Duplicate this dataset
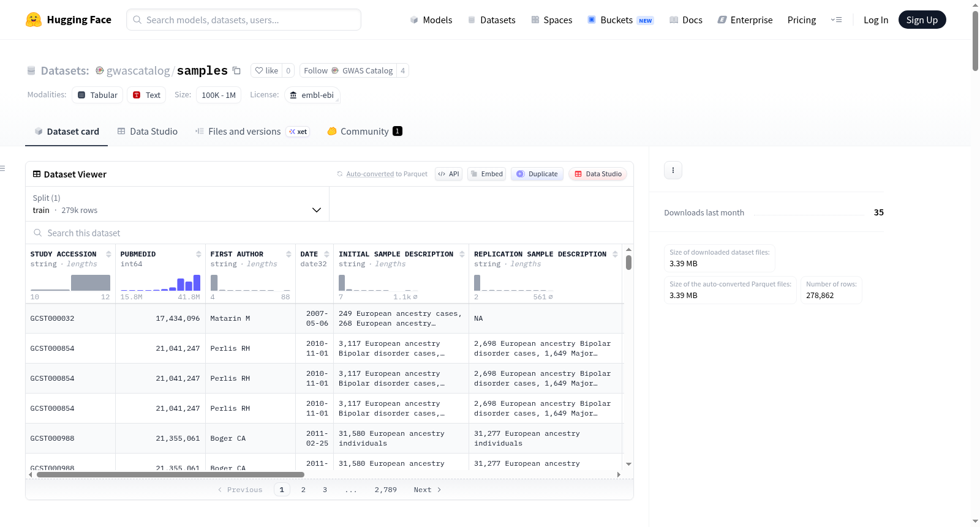The height and width of the screenshot is (527, 980). (x=537, y=174)
